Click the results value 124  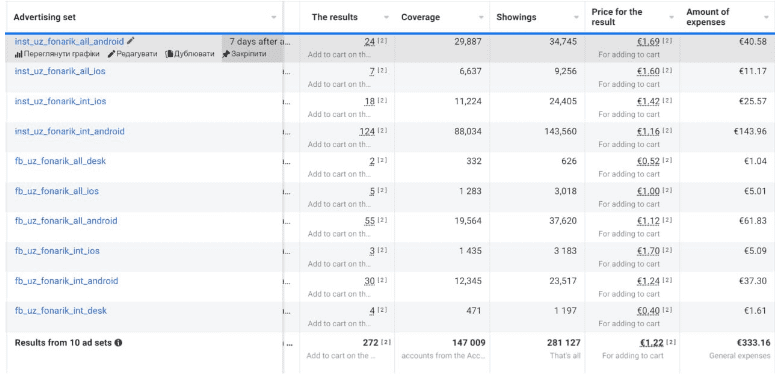(367, 131)
